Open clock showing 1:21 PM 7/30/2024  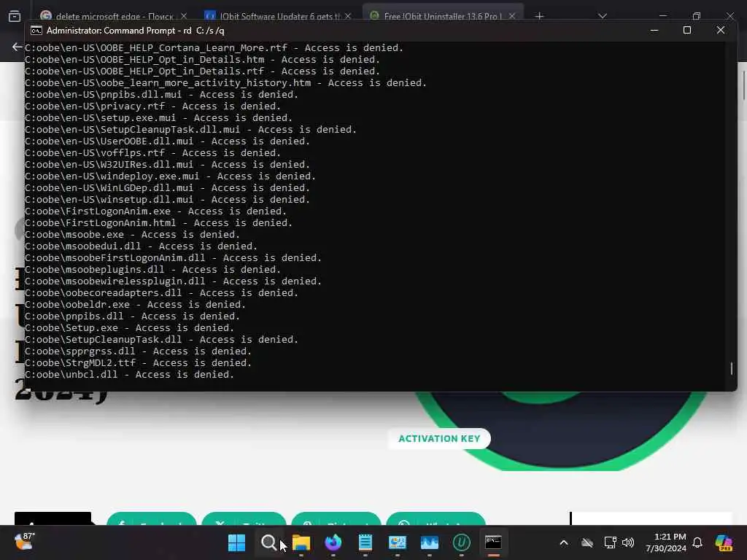(x=666, y=542)
